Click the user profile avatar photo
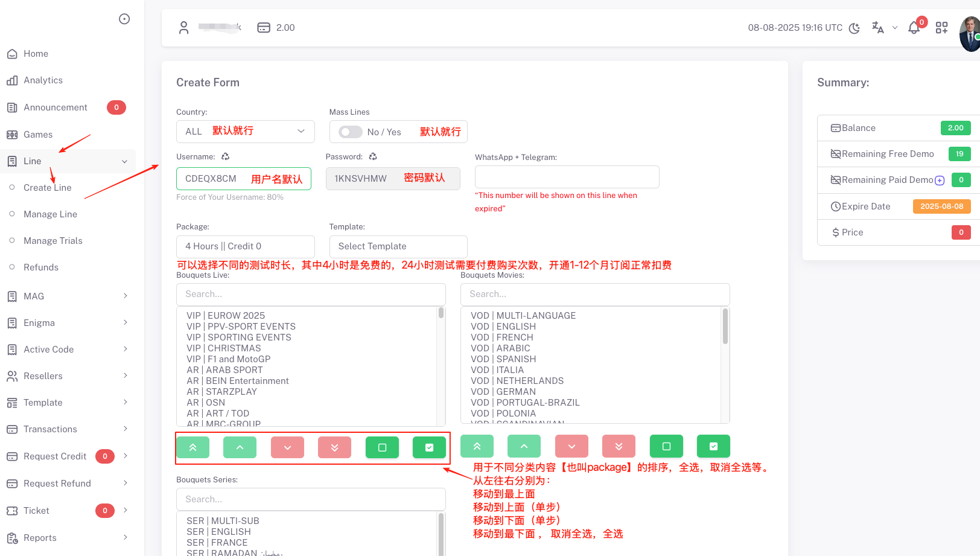The width and height of the screenshot is (980, 556). tap(970, 34)
